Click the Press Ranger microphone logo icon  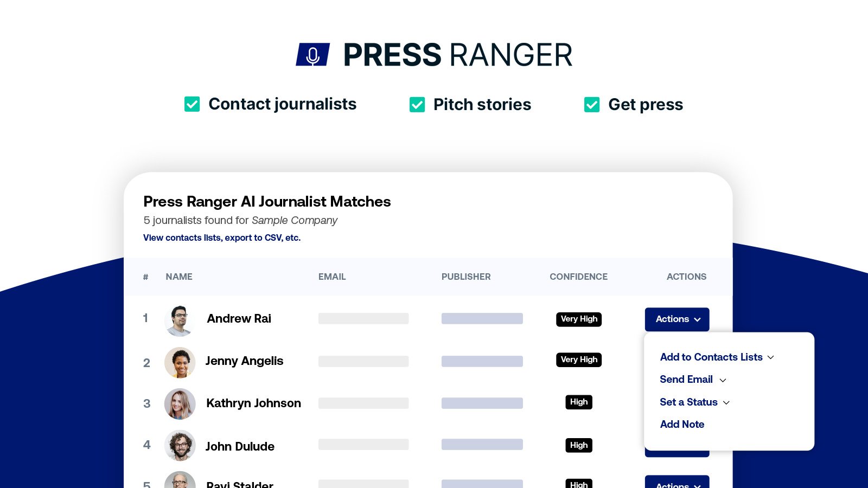point(314,54)
